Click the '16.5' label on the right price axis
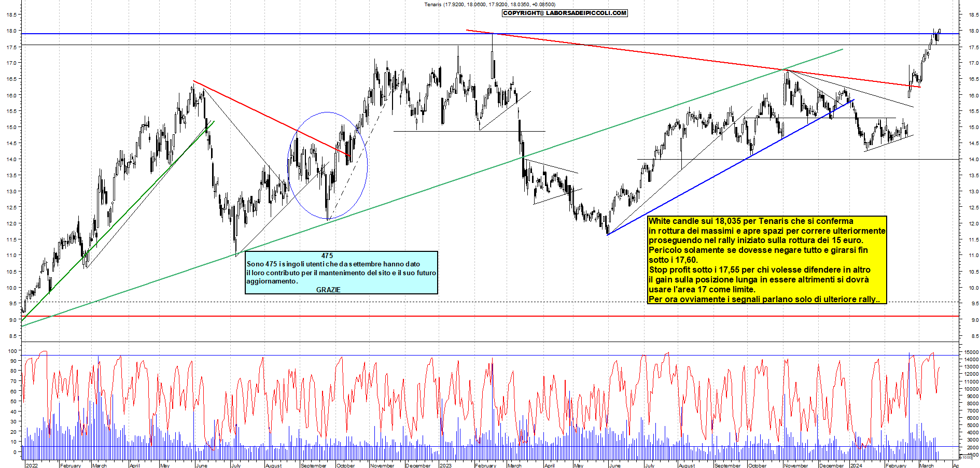980x468 pixels. (x=973, y=79)
